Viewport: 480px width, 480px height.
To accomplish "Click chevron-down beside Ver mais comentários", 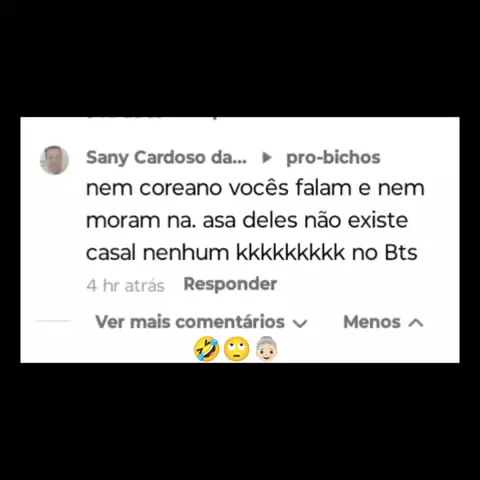I will 300,323.
